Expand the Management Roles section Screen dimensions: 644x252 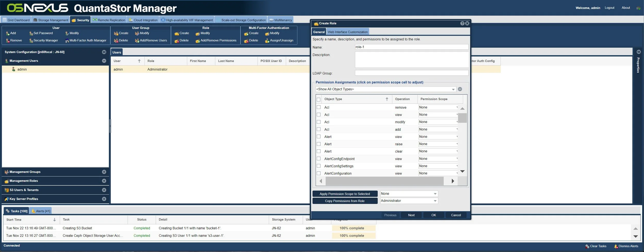[x=104, y=181]
